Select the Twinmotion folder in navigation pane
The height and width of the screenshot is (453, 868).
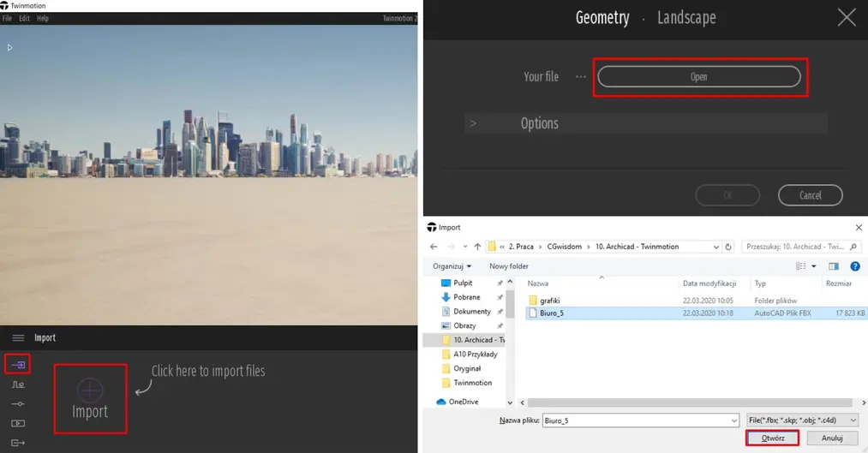point(472,383)
